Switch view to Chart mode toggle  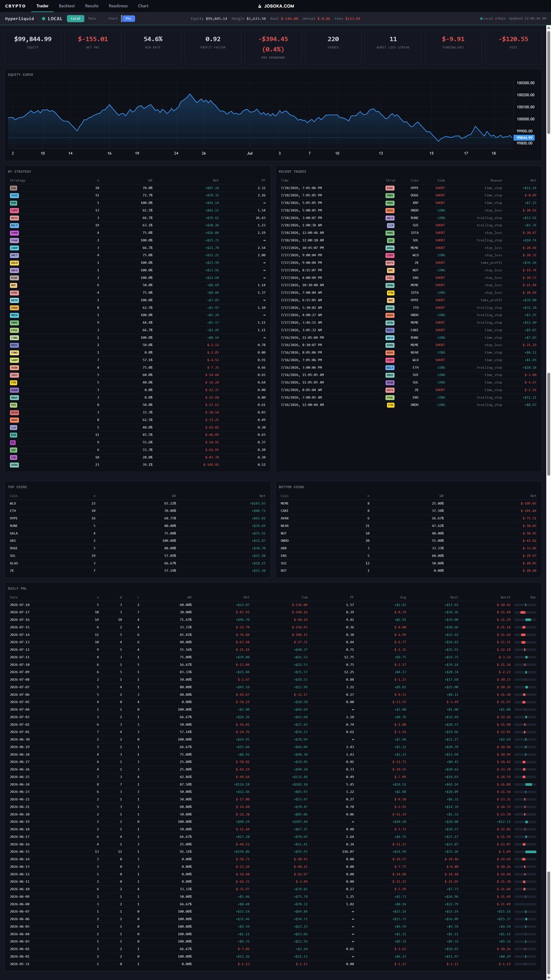pyautogui.click(x=113, y=19)
